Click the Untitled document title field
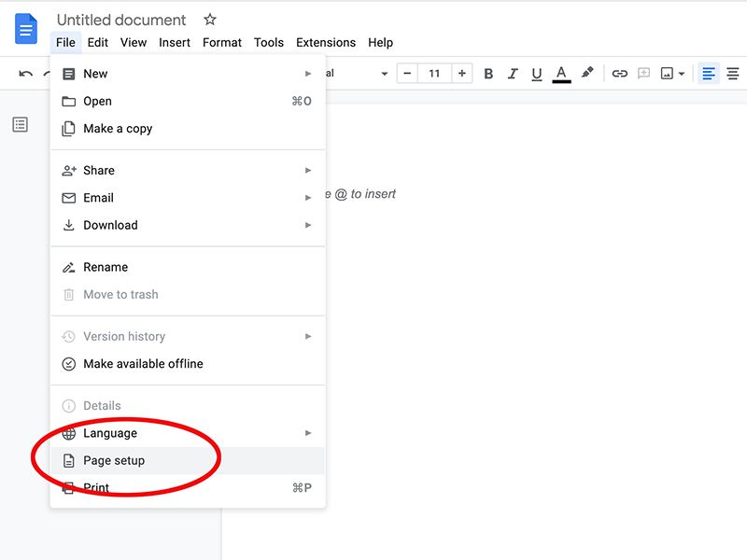The width and height of the screenshot is (747, 560). point(120,20)
